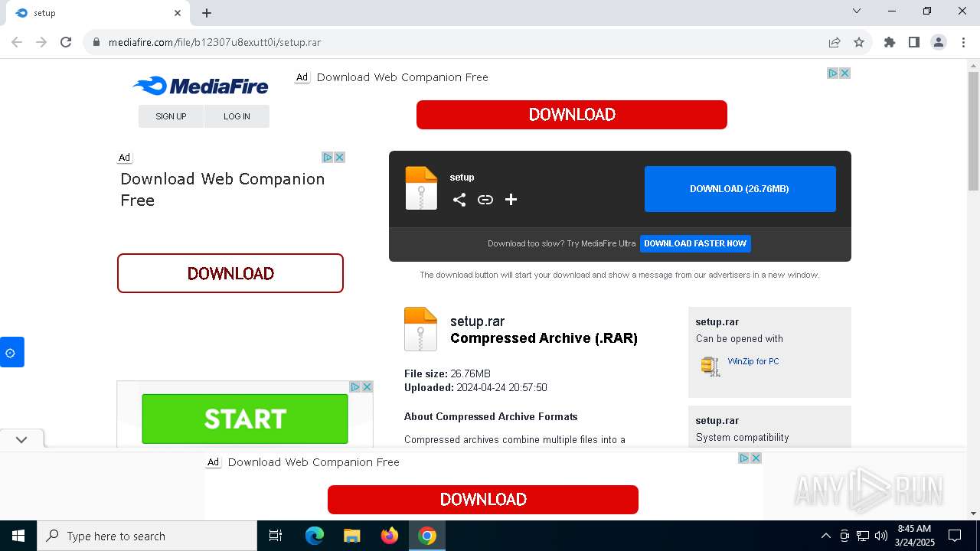Copy link using the chain icon
The height and width of the screenshot is (551, 980).
[485, 200]
